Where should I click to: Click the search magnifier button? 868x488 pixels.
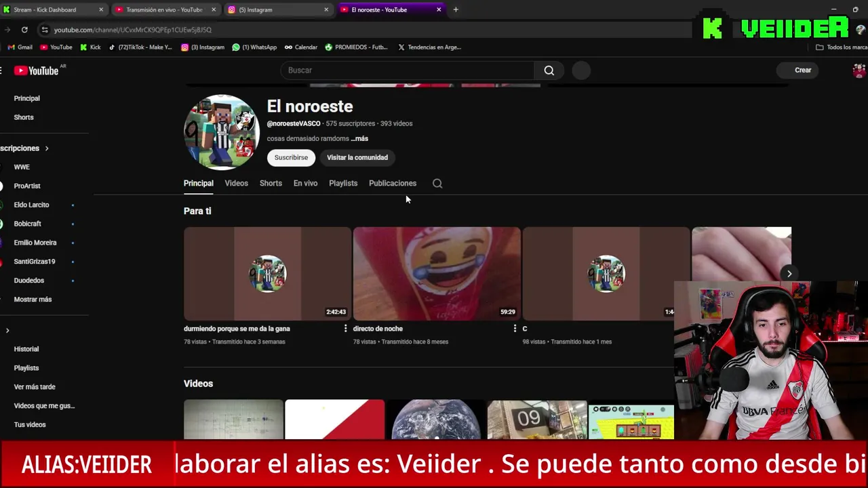click(549, 70)
